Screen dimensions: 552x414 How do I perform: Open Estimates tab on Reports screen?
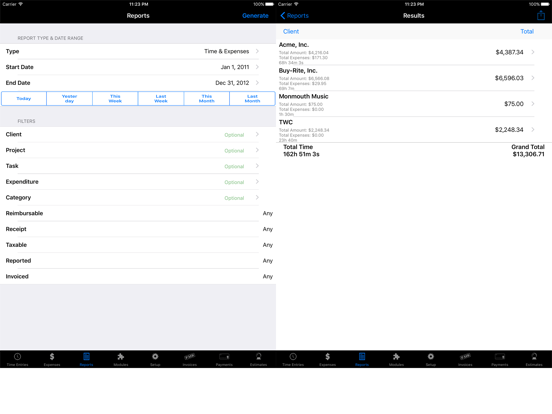point(258,359)
